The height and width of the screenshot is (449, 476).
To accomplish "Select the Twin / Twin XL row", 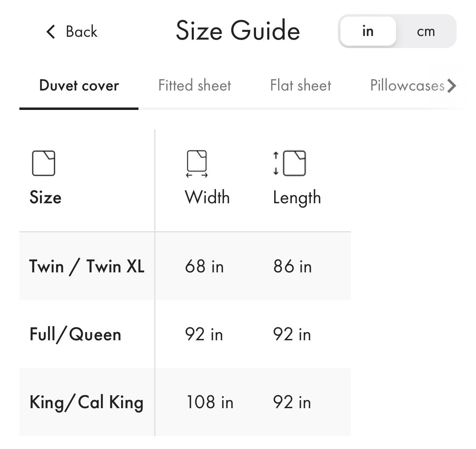I will pos(185,266).
